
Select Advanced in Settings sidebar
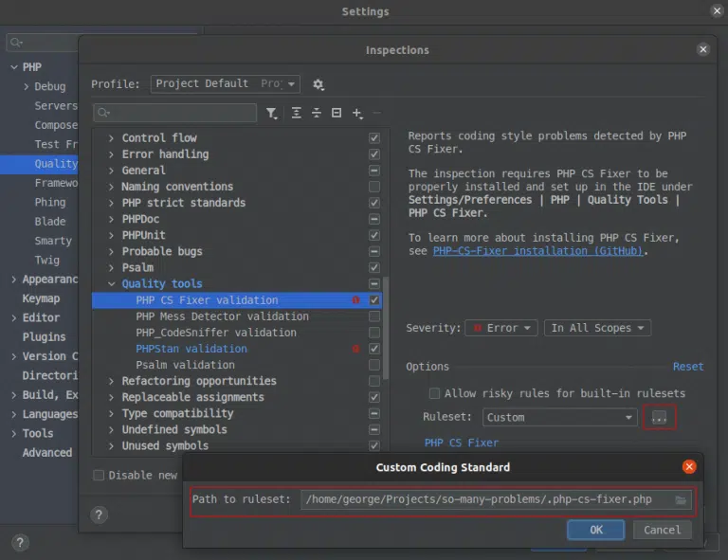point(46,452)
